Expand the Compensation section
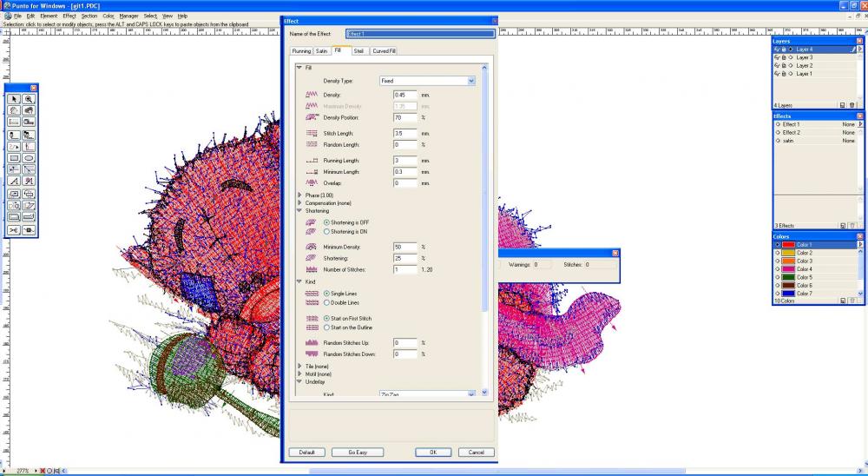The height and width of the screenshot is (476, 868). click(299, 202)
